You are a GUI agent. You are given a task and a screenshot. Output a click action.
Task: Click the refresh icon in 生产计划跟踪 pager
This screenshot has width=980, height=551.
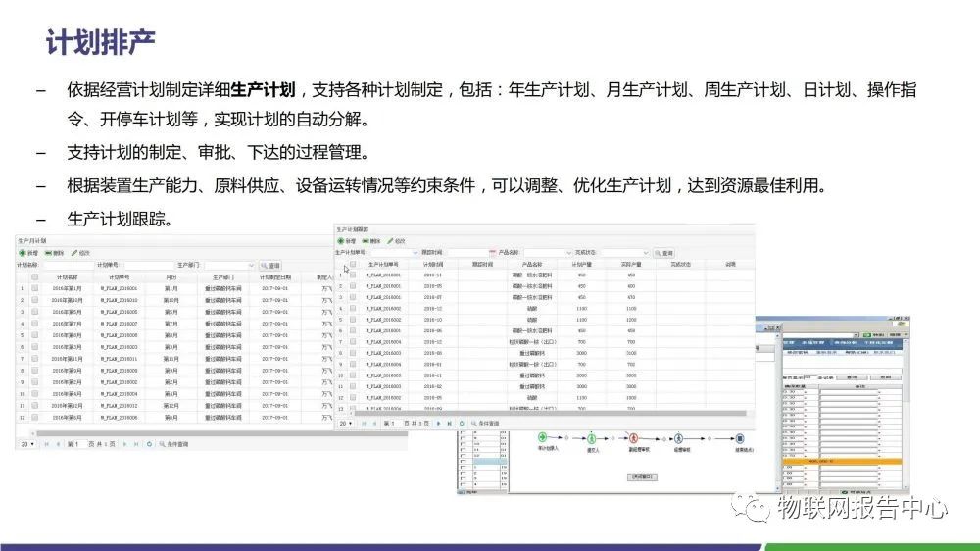click(x=462, y=424)
